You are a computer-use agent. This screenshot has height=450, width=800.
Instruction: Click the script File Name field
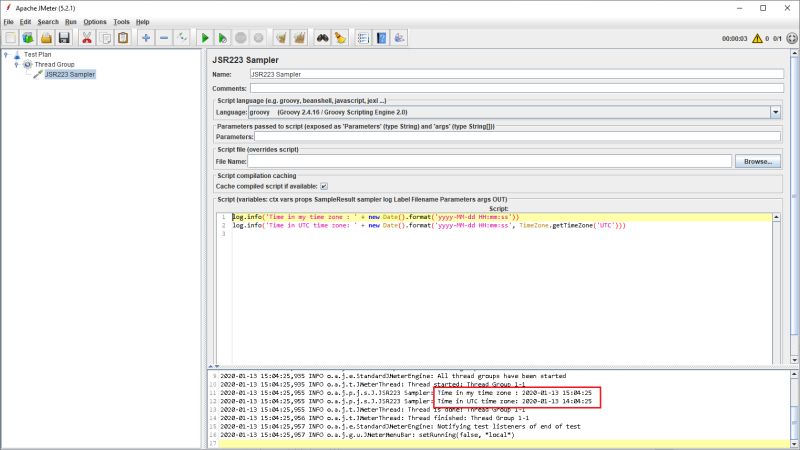point(490,162)
